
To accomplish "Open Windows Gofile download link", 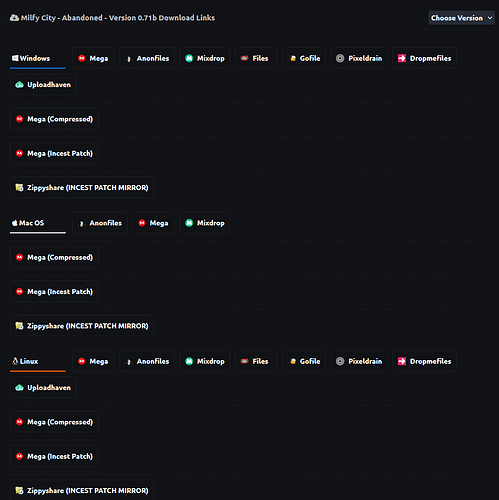I will pos(304,58).
